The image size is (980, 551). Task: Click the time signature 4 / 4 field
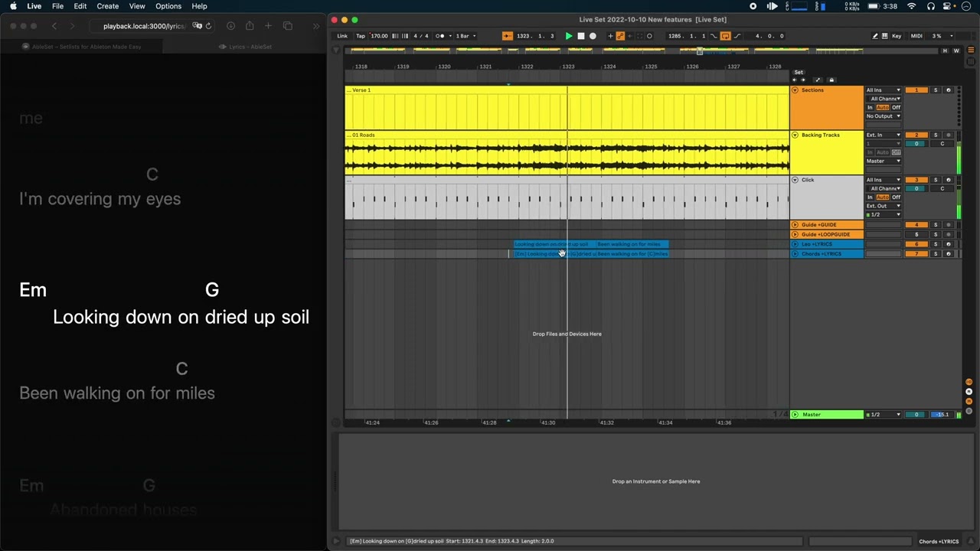421,36
